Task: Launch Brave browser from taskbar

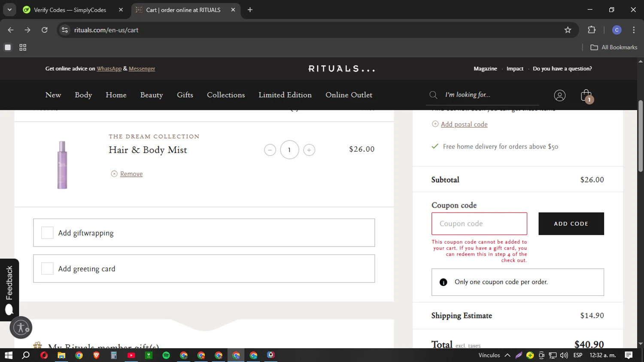Action: point(96,355)
